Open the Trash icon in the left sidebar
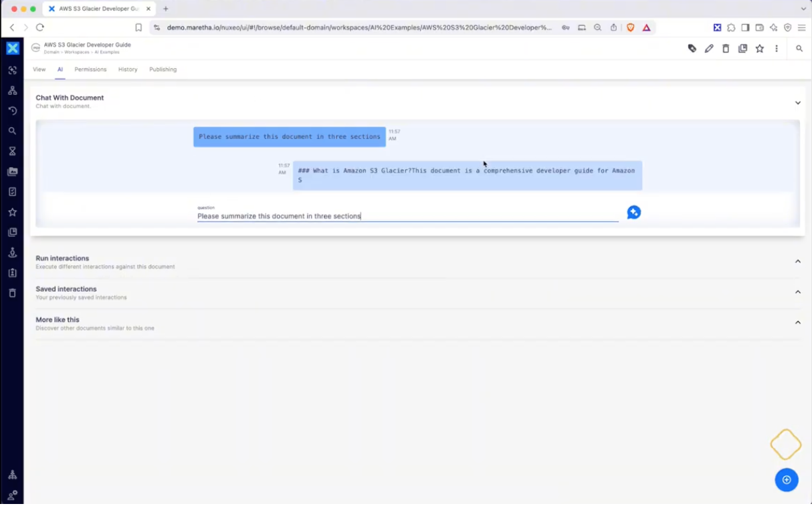Screen dimensions: 812x506 (12, 293)
